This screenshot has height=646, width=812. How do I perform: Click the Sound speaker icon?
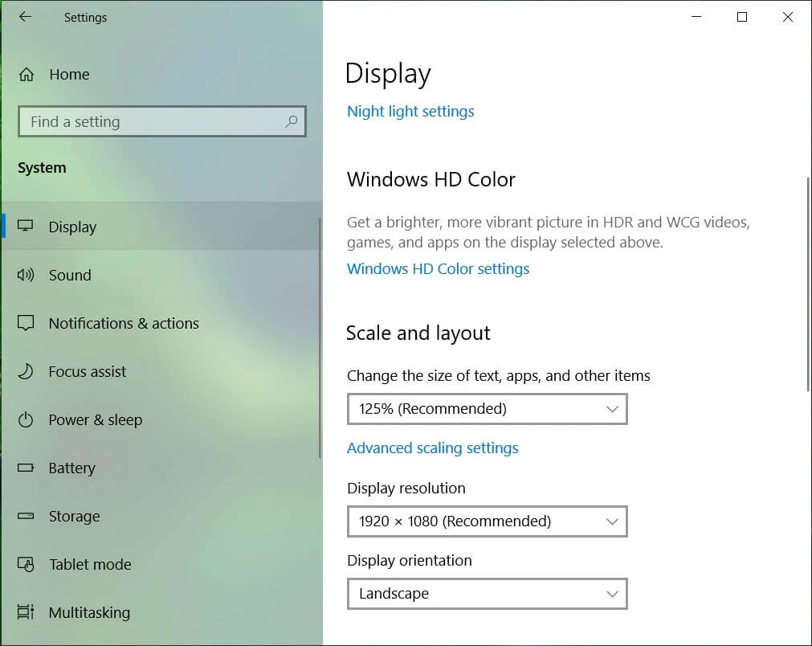click(26, 275)
